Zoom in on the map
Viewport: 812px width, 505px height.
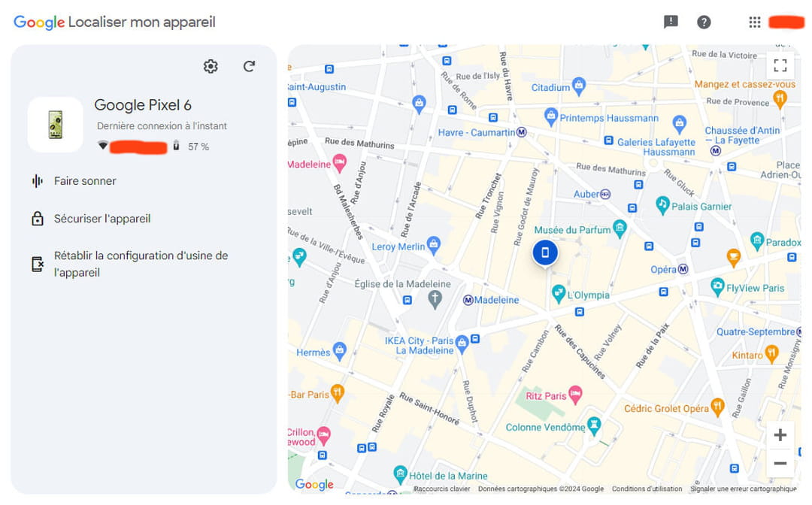[780, 434]
